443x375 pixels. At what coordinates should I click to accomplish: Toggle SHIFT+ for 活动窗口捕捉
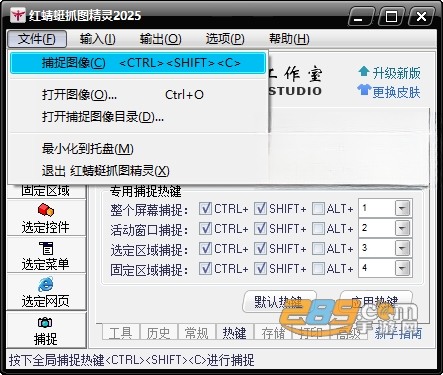point(260,229)
